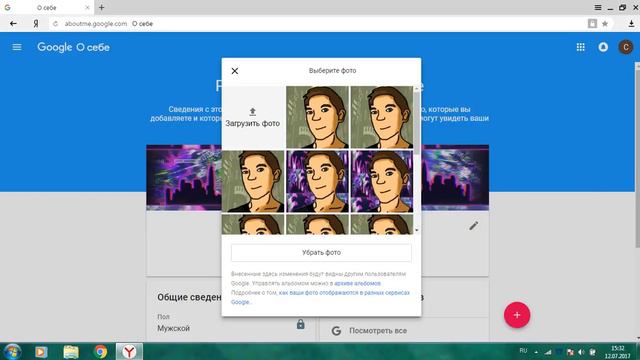The height and width of the screenshot is (360, 640).
Task: Open media player from taskbar
Action: pyautogui.click(x=41, y=351)
